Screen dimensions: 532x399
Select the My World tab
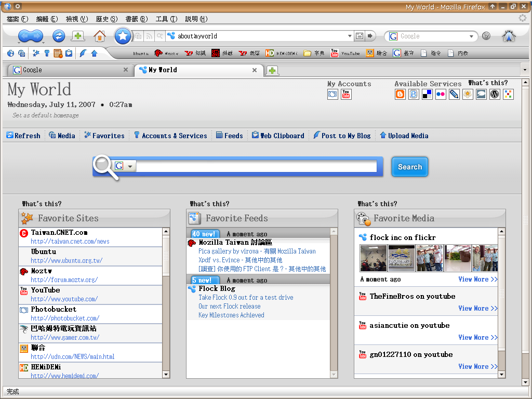point(199,70)
